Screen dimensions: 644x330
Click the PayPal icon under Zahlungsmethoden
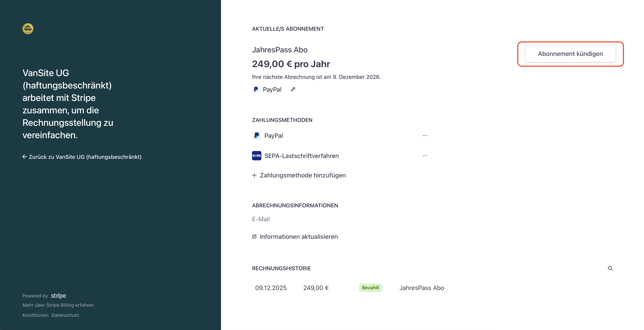pyautogui.click(x=256, y=135)
